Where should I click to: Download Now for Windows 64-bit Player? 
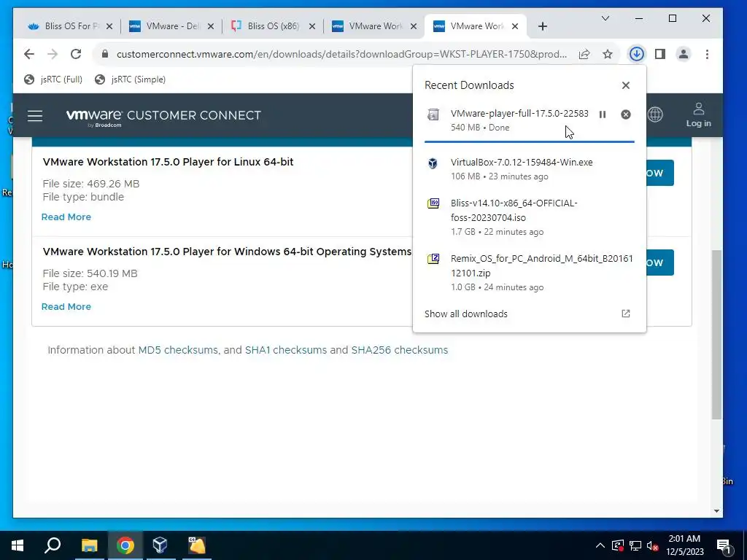coord(659,262)
